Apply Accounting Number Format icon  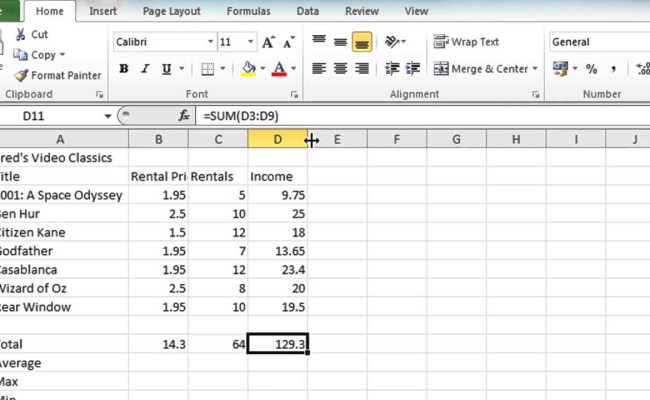coord(560,68)
